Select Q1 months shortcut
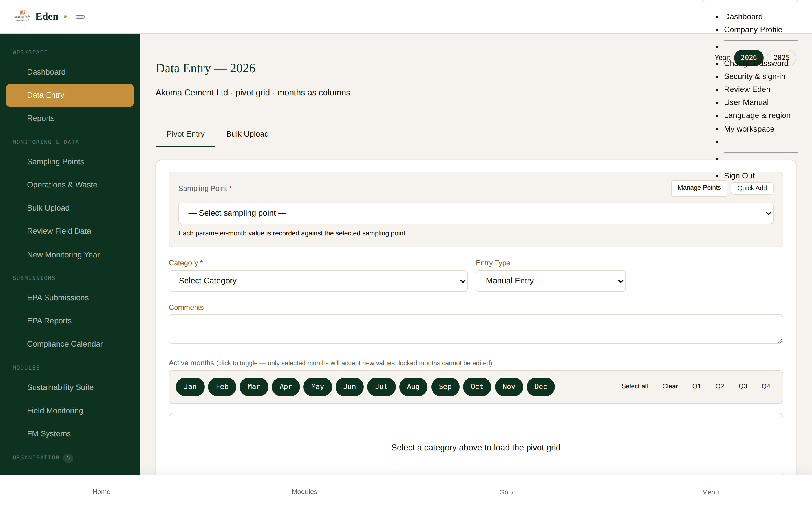The image size is (812, 508). tap(696, 386)
